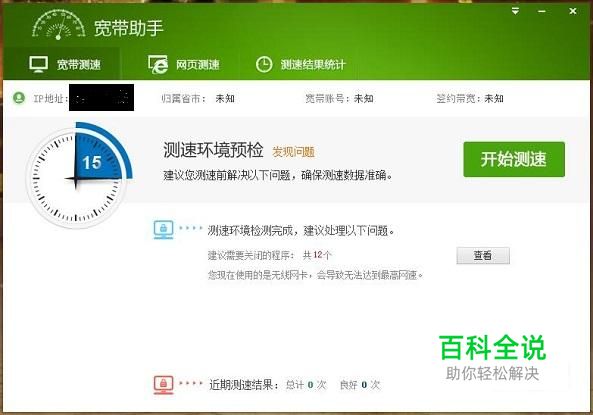Image resolution: width=593 pixels, height=415 pixels.
Task: Click the blacked-out IP address field
Action: point(101,98)
